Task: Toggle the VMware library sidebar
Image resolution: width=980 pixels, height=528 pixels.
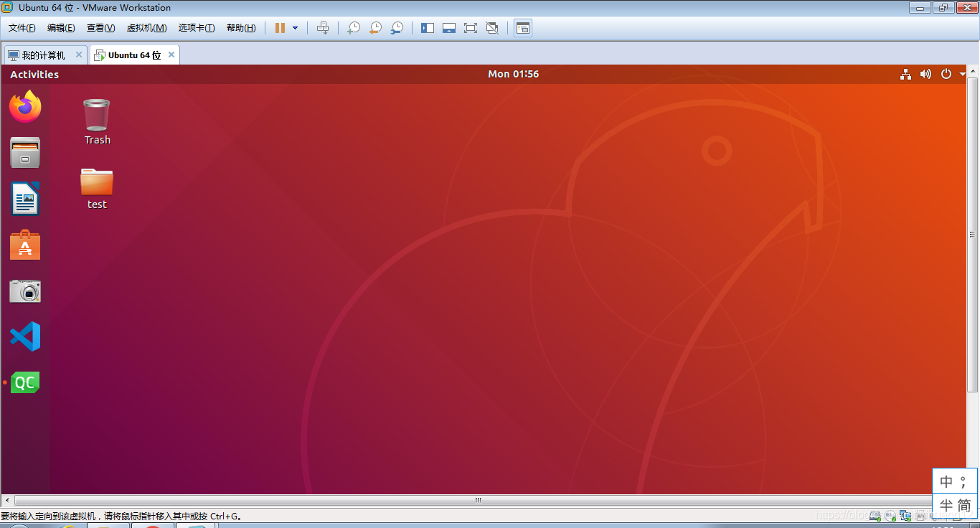Action: coord(428,28)
